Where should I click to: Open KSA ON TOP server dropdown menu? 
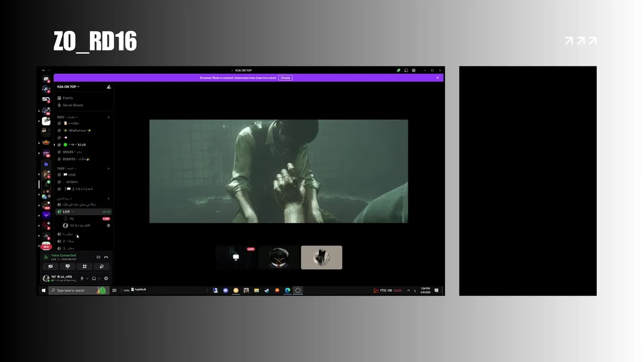[68, 86]
